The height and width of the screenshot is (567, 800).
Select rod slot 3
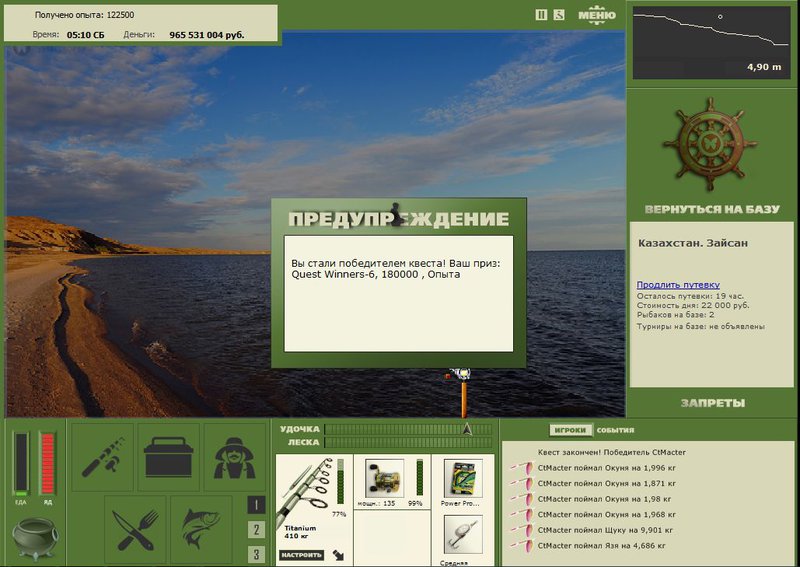[x=256, y=554]
